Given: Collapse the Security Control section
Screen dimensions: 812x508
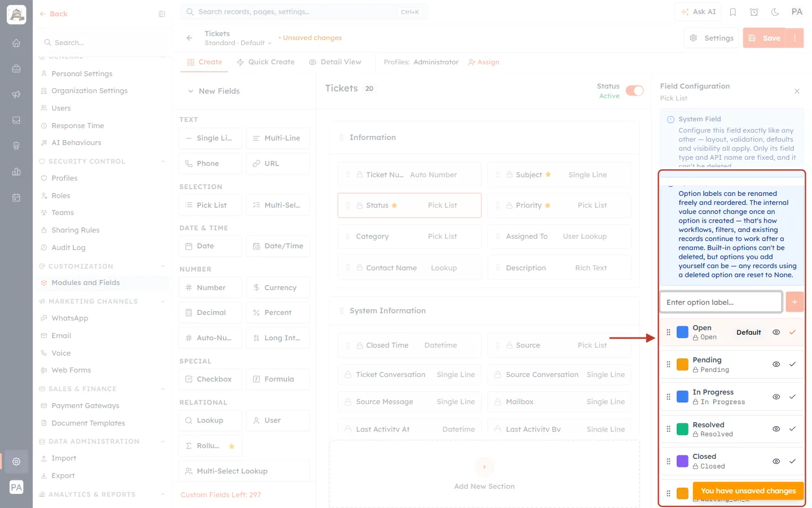Looking at the screenshot, I should point(163,161).
